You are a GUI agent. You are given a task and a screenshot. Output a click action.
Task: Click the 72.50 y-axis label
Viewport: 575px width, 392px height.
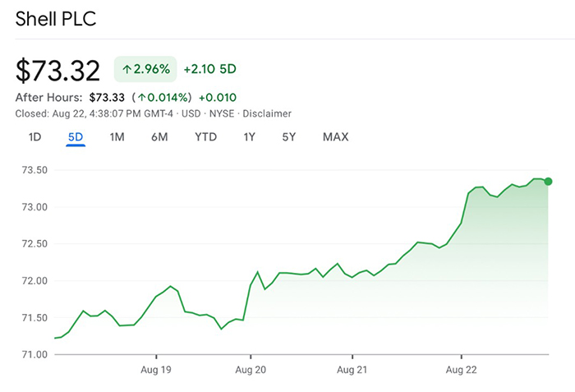click(x=34, y=244)
